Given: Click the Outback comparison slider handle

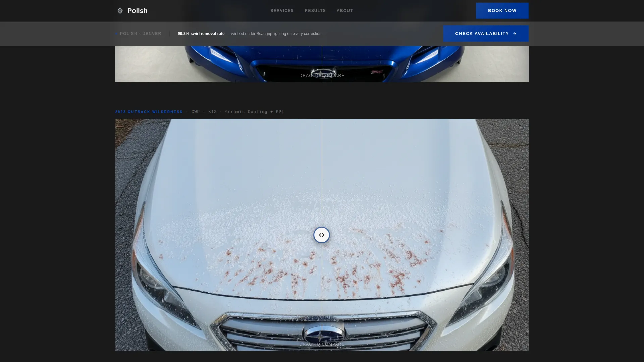Looking at the screenshot, I should (x=322, y=235).
